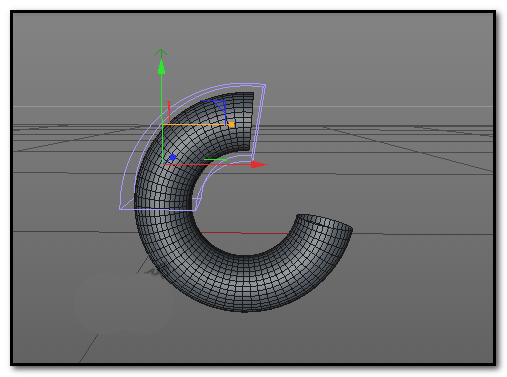This screenshot has width=507, height=377.
Task: Click the blue plane handle on the gizmo
Action: (x=221, y=107)
